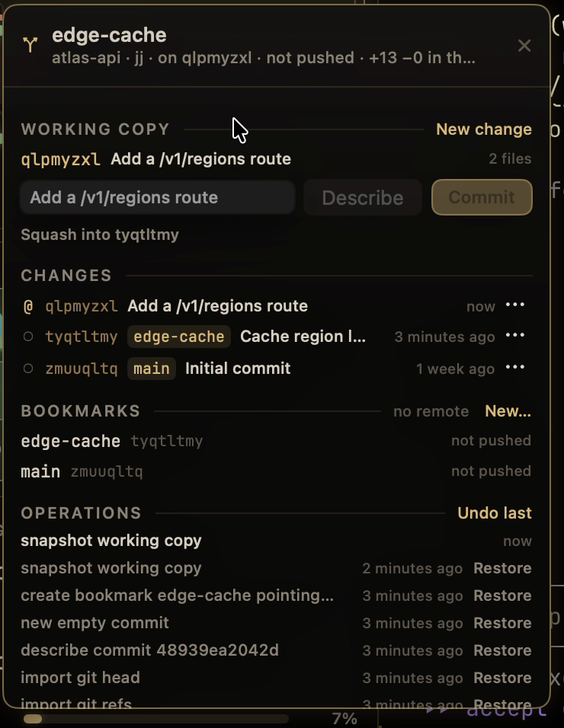The height and width of the screenshot is (728, 564).
Task: Restore the new empty commit operation
Action: coord(502,623)
